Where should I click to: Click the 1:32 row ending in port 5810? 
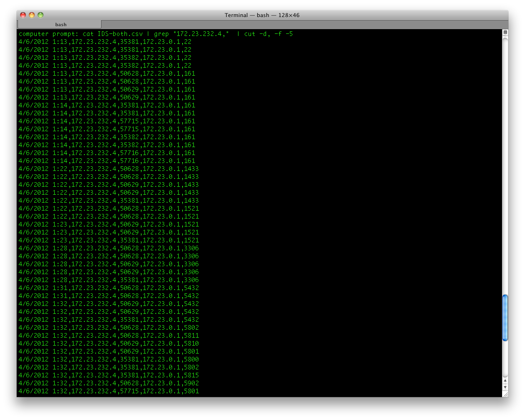pos(109,344)
